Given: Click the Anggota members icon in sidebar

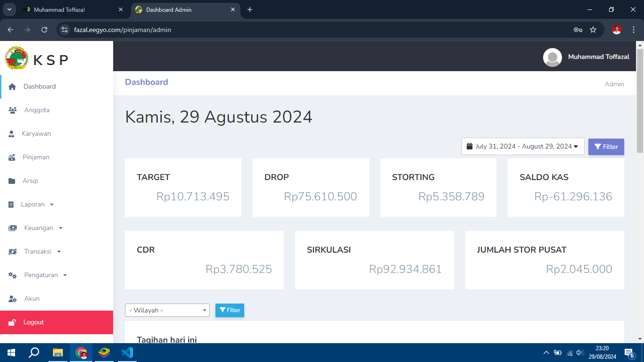Looking at the screenshot, I should 13,110.
